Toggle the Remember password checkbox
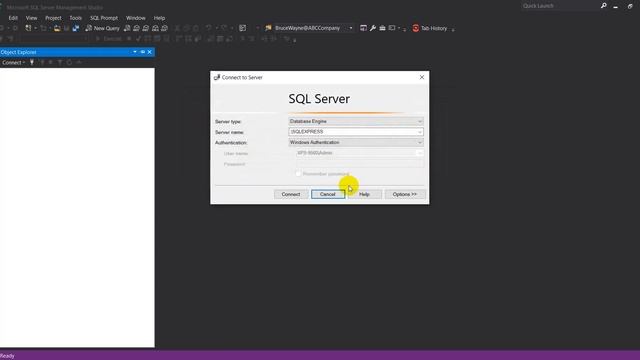This screenshot has width=640, height=360. tap(298, 174)
